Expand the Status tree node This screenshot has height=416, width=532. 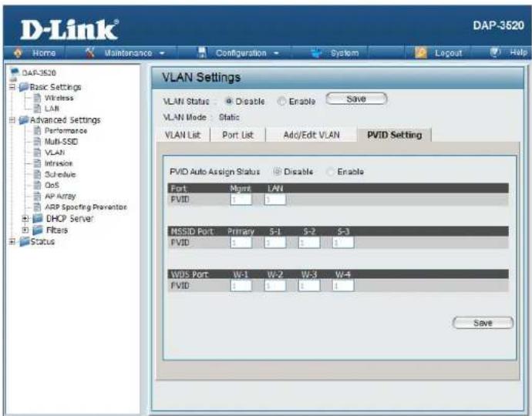tap(12, 241)
